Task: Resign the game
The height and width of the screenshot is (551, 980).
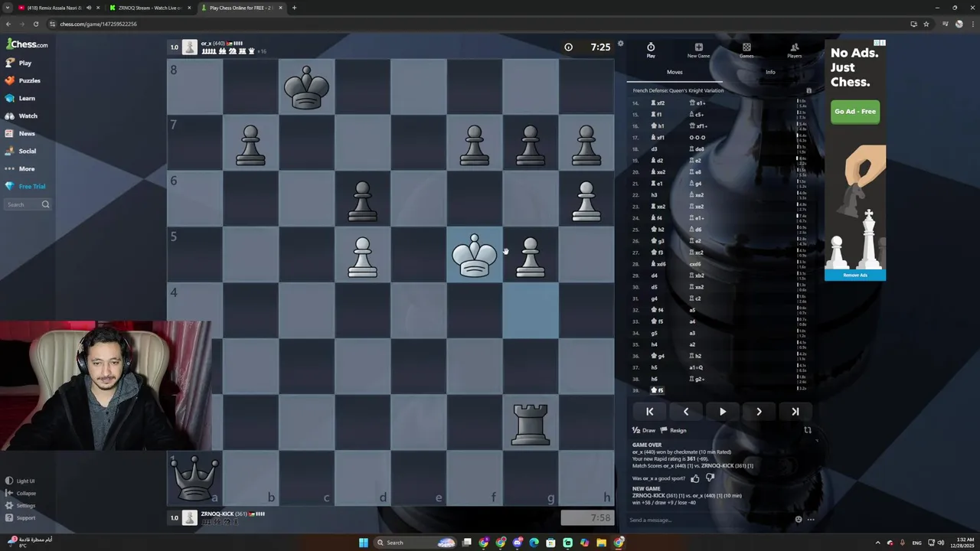Action: (x=674, y=430)
